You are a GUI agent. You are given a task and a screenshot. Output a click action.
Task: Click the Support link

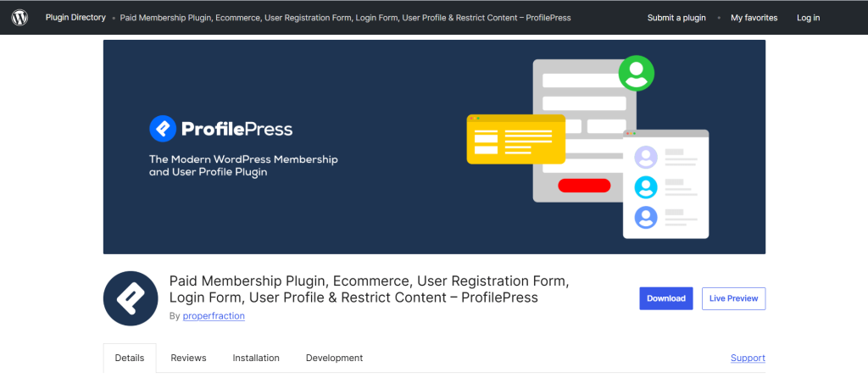coord(748,358)
